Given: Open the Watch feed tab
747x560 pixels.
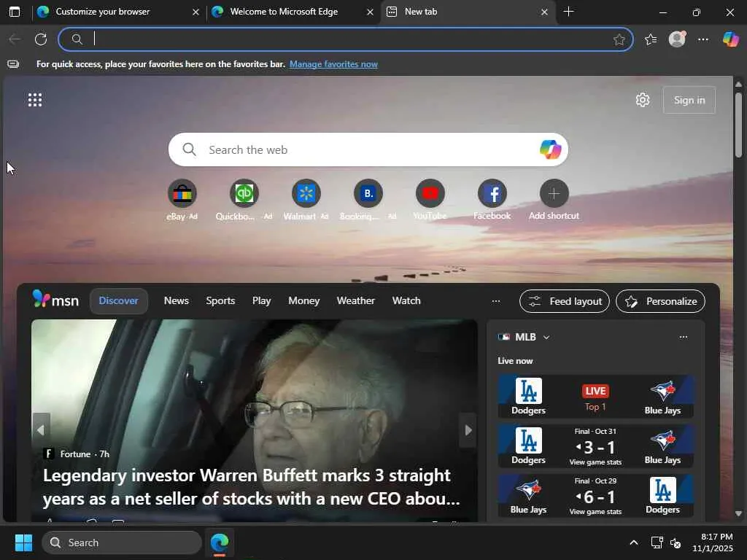Looking at the screenshot, I should pos(406,301).
